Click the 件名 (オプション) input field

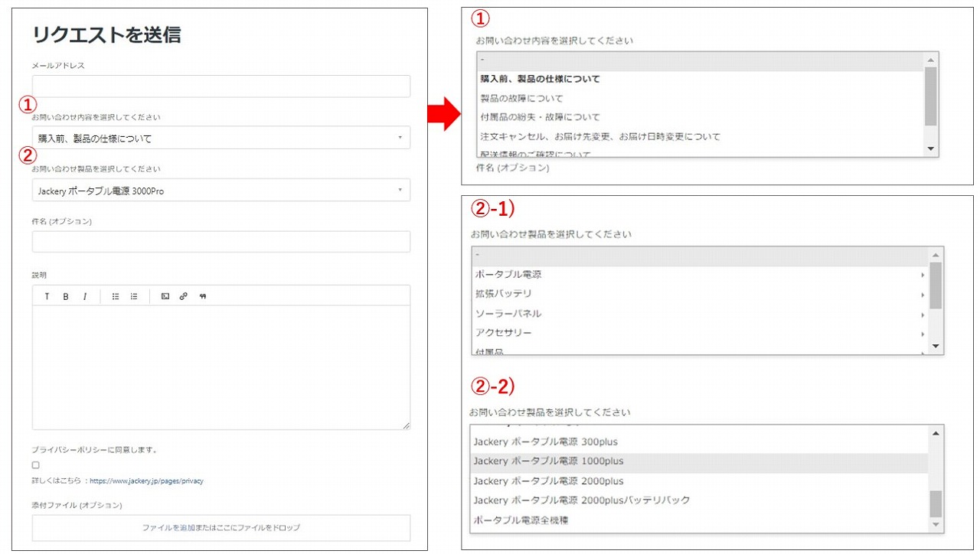click(221, 242)
